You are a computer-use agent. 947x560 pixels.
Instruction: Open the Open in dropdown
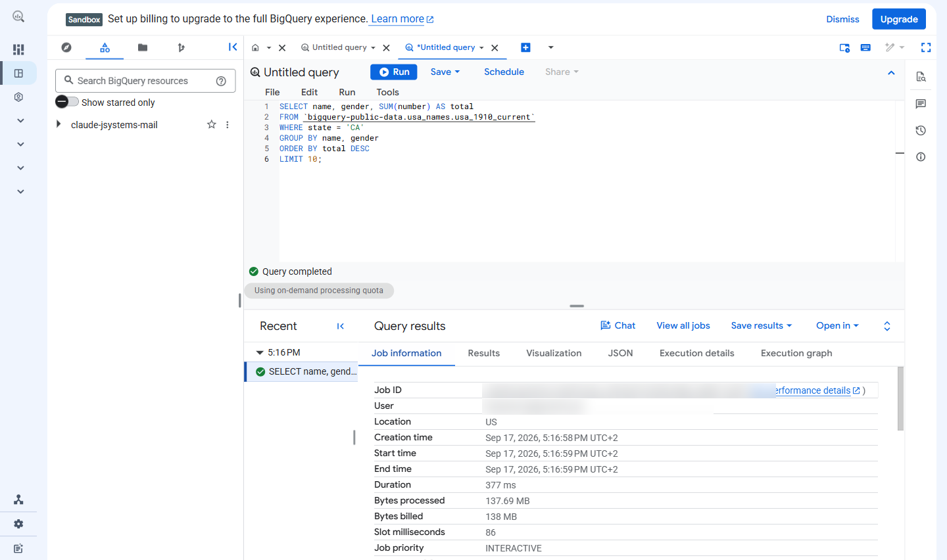[x=838, y=325]
